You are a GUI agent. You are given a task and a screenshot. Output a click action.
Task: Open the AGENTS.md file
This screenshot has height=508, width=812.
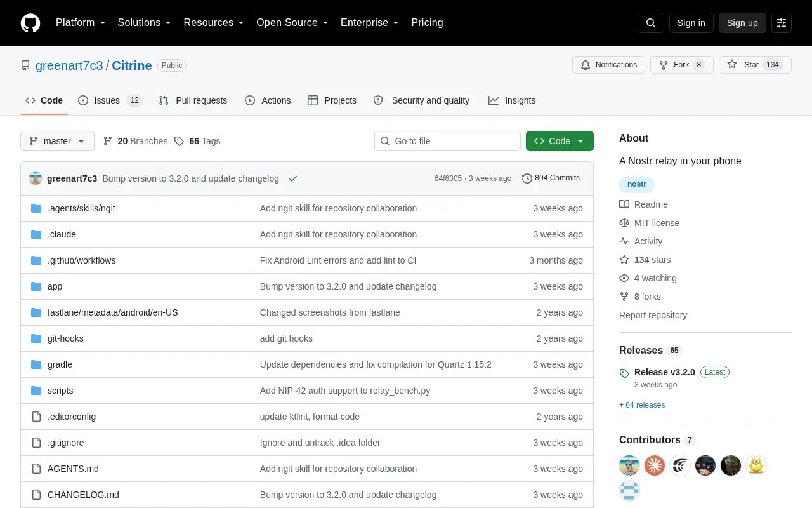(x=73, y=469)
